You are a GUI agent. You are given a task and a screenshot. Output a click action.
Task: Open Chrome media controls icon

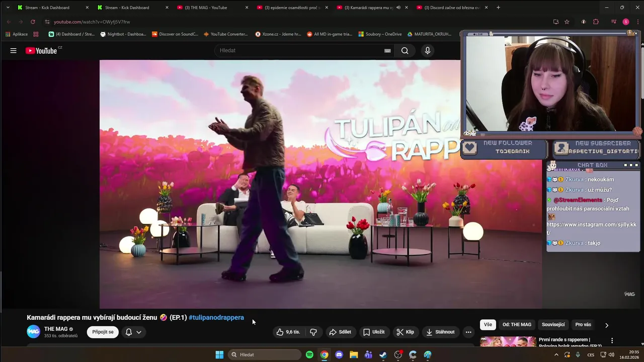coord(614,22)
